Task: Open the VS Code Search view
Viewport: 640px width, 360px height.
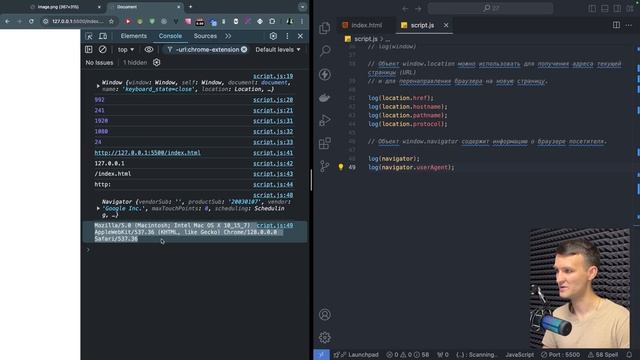Action: pyautogui.click(x=325, y=51)
